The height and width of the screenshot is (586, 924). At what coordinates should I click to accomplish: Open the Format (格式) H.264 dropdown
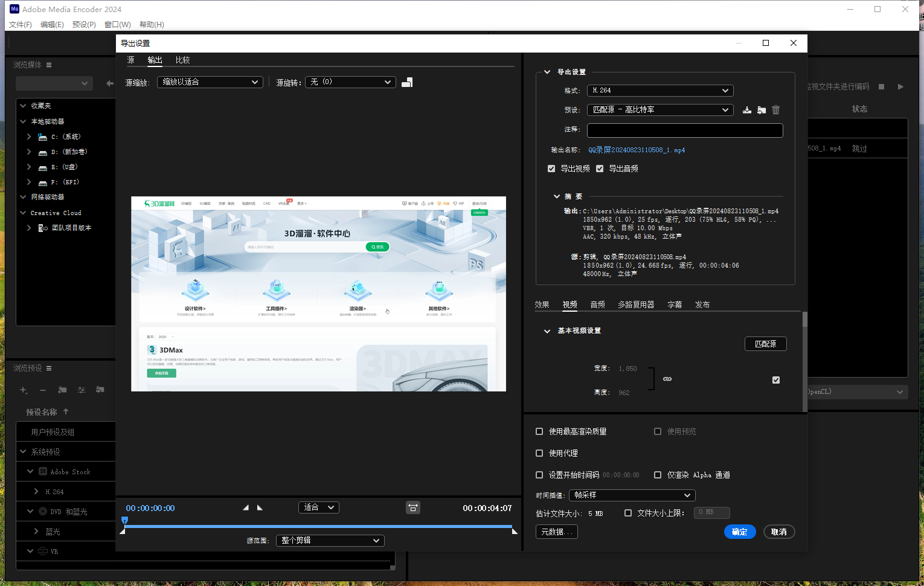coord(660,91)
